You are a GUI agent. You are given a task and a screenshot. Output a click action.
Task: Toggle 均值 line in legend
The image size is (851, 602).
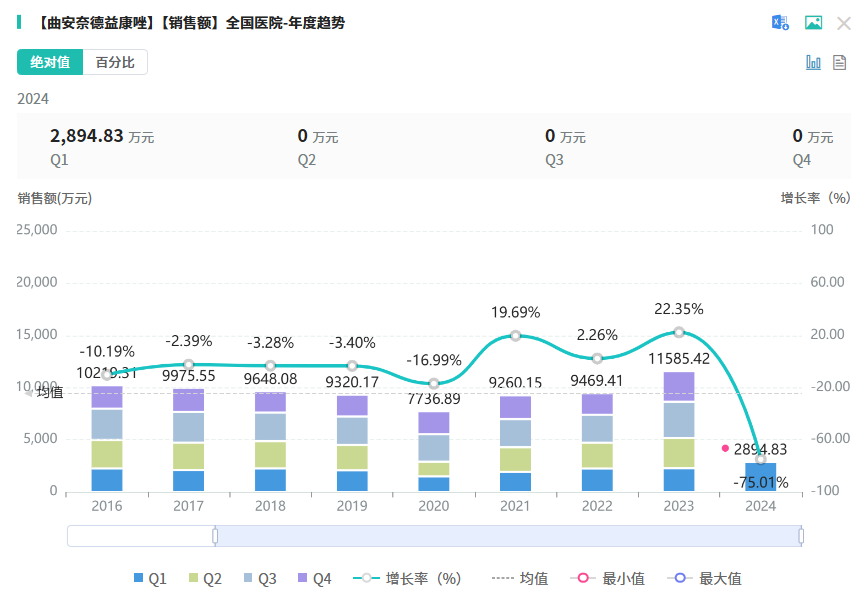520,578
